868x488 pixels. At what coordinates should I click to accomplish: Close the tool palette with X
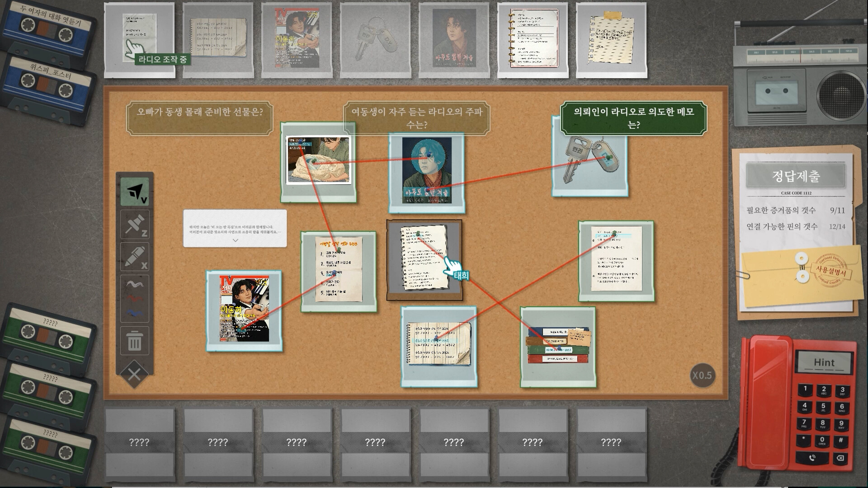tap(134, 375)
